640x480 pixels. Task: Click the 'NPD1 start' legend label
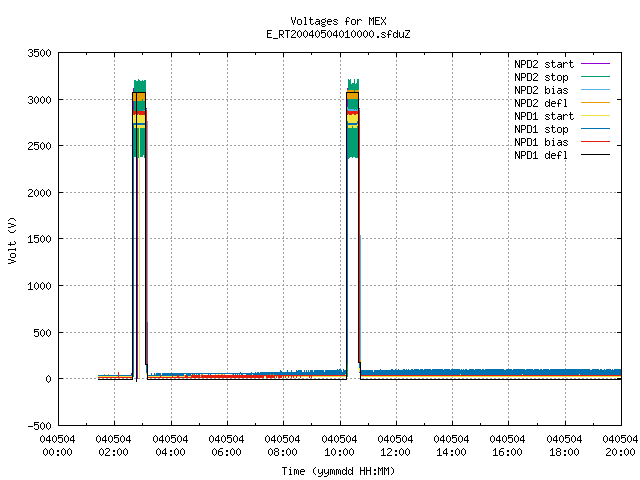(544, 116)
